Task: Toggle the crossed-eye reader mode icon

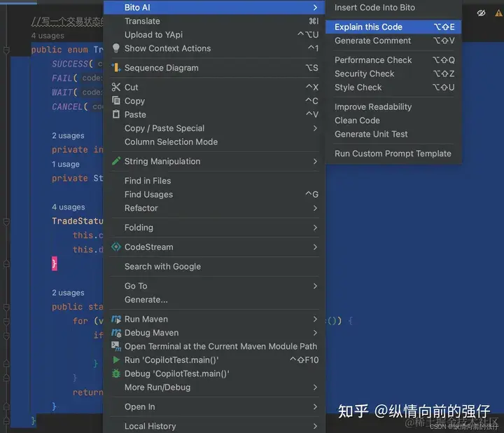Action: pyautogui.click(x=481, y=13)
